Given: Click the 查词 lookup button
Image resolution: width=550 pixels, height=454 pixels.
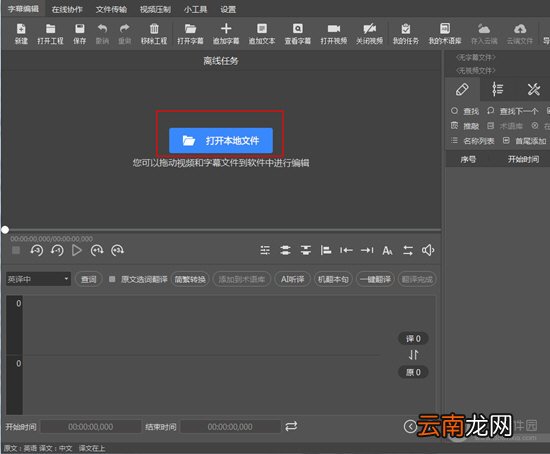Looking at the screenshot, I should click(x=89, y=279).
